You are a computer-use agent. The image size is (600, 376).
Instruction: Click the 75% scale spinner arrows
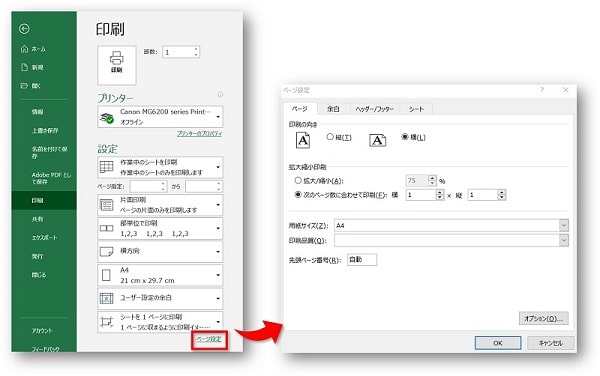(432, 180)
